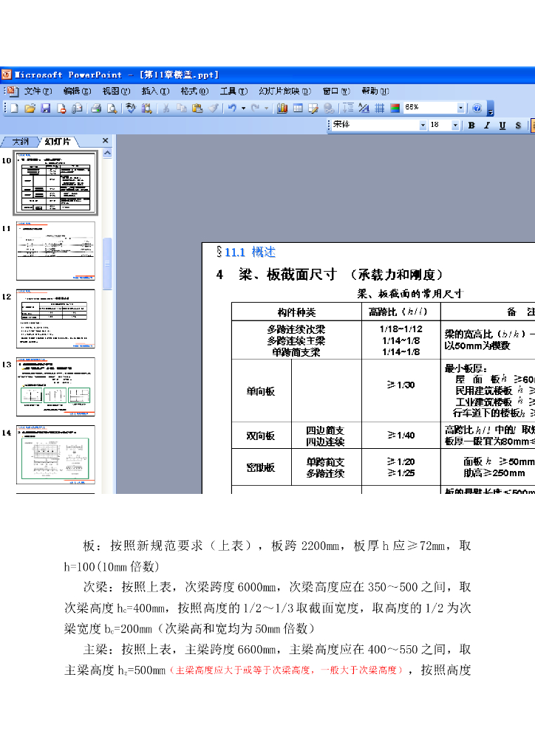Switch to the 大纲 outline tab

tap(20, 141)
